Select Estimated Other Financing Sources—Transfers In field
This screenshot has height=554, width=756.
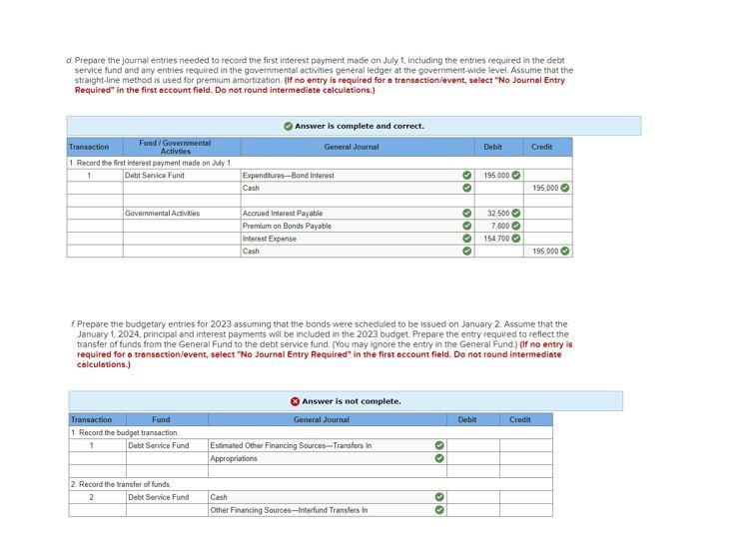click(x=328, y=445)
